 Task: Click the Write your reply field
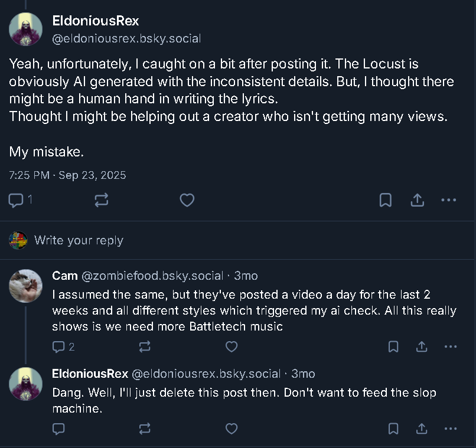79,240
